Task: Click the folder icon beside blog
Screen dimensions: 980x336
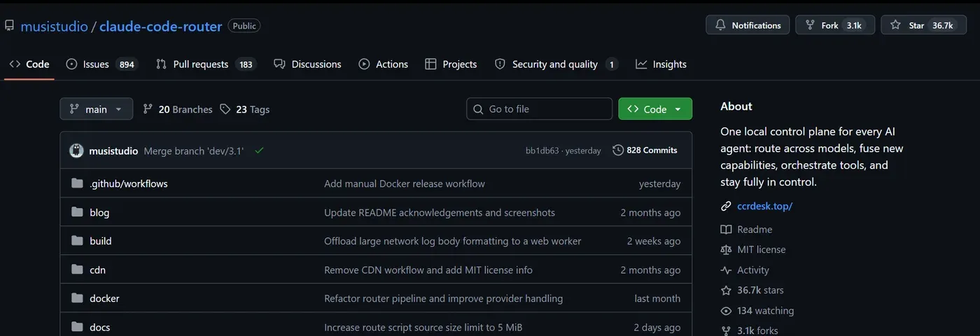Action: point(77,213)
